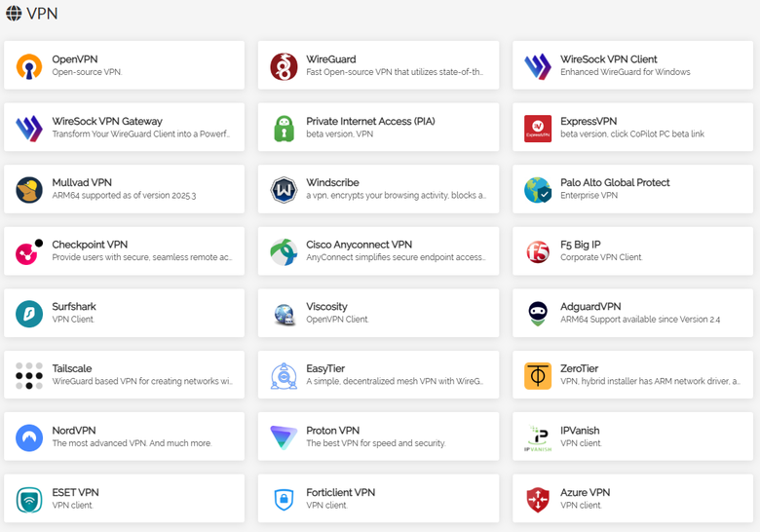Viewport: 760px width, 532px height.
Task: Click 'WireGuard based VPN for creating networks' text
Action: (x=142, y=381)
